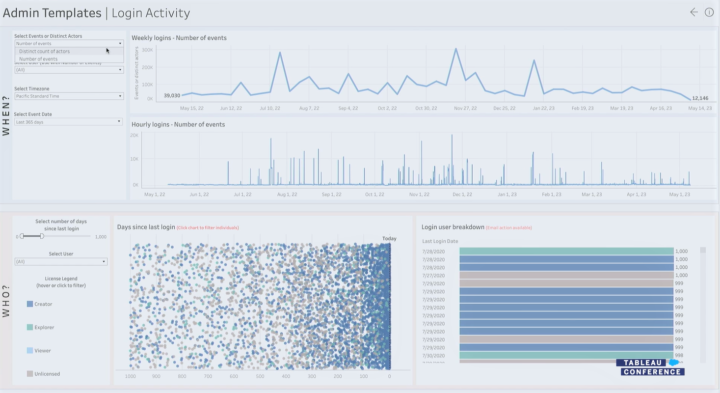The height and width of the screenshot is (393, 720).
Task: Click the 'Last Login Date' column header
Action: (x=440, y=241)
